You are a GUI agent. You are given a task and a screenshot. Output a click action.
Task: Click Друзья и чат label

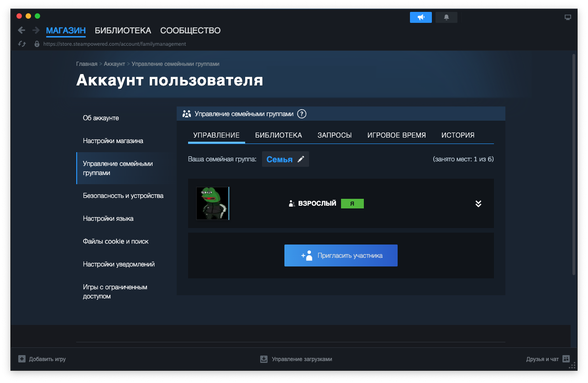542,359
